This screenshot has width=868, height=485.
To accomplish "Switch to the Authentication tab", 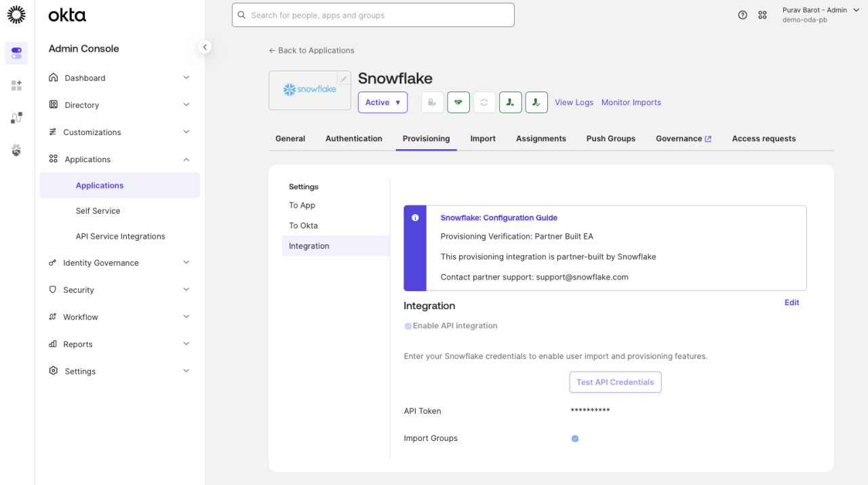I will pos(354,138).
